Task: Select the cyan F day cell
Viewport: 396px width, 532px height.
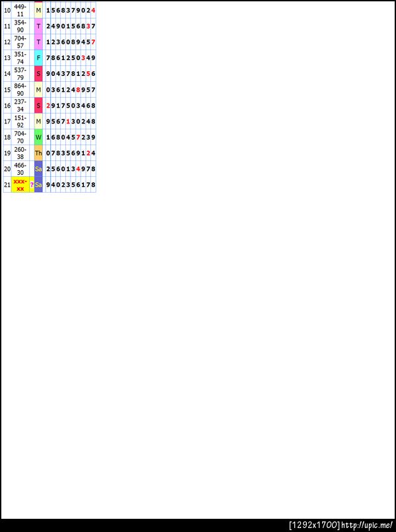Action: point(38,57)
